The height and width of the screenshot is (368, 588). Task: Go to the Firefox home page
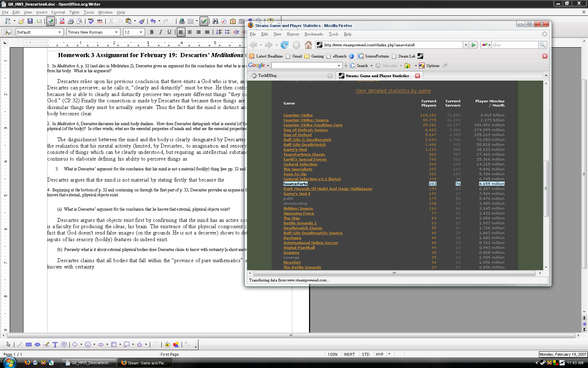coord(308,45)
